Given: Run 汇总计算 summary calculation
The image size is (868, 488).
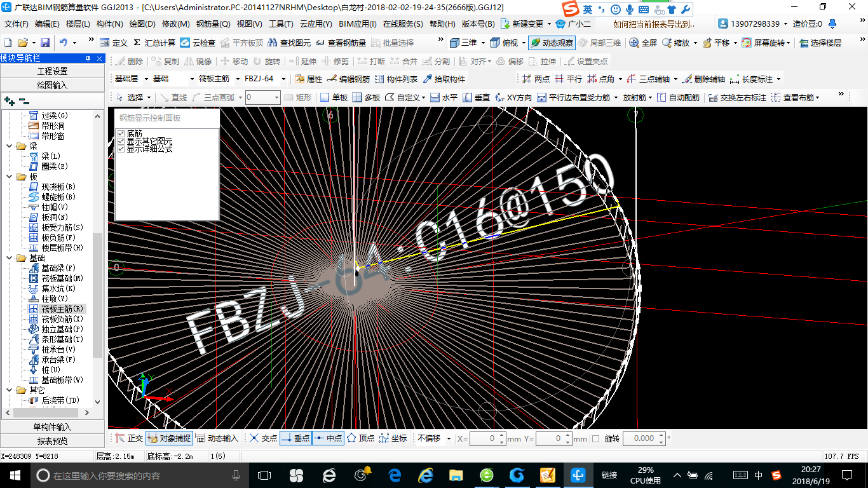Looking at the screenshot, I should [x=154, y=43].
